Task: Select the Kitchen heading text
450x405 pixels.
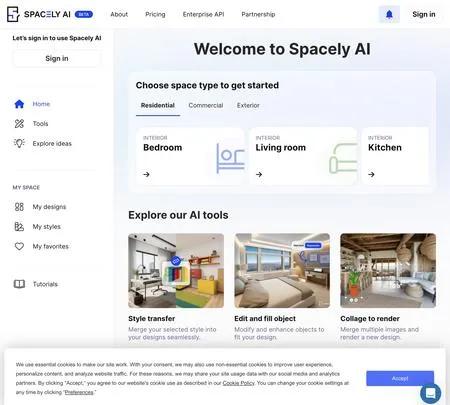Action: click(385, 147)
